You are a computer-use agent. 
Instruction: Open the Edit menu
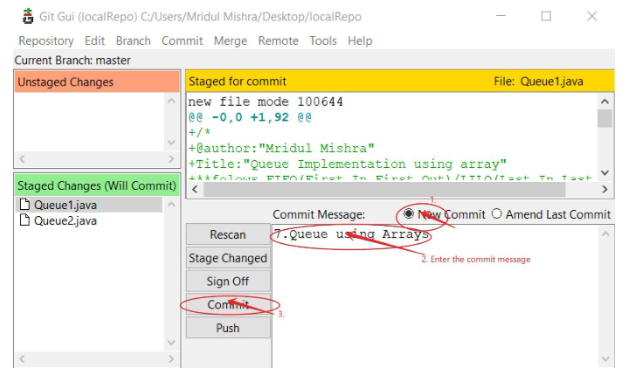pos(94,41)
